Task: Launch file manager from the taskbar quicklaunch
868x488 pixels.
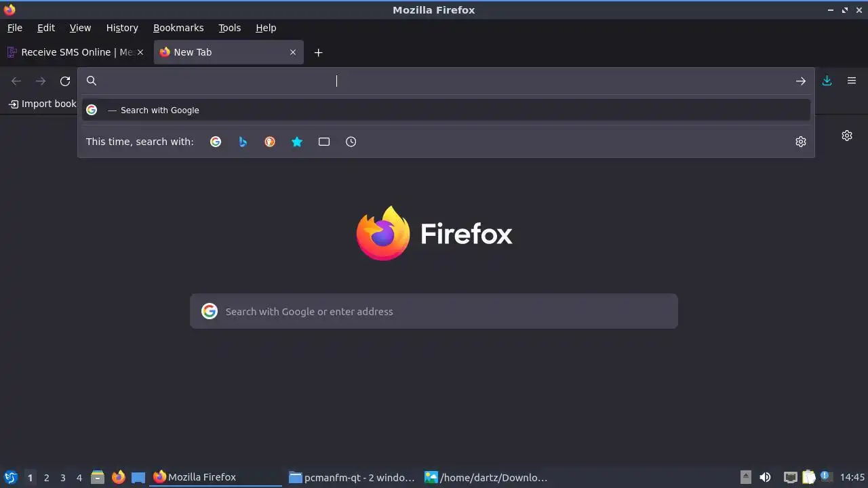Action: coord(98,477)
